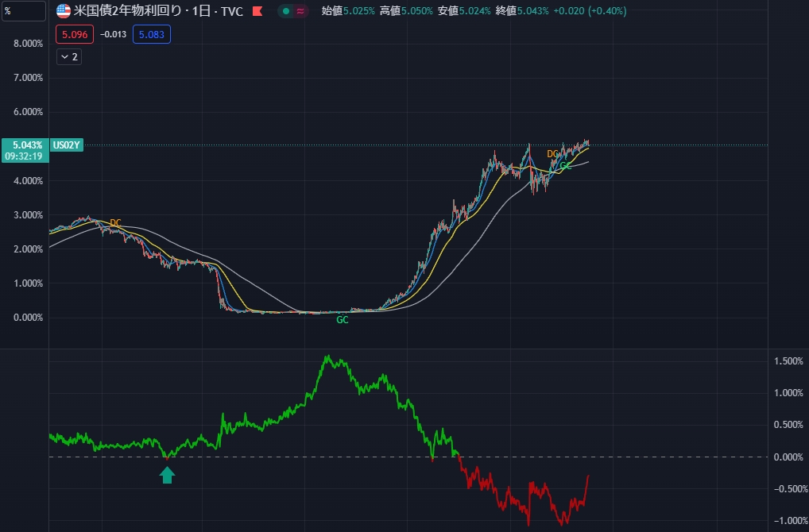Click the teal up-arrow marker below the zero line
Viewport: 809px width, 532px height.
click(x=167, y=474)
